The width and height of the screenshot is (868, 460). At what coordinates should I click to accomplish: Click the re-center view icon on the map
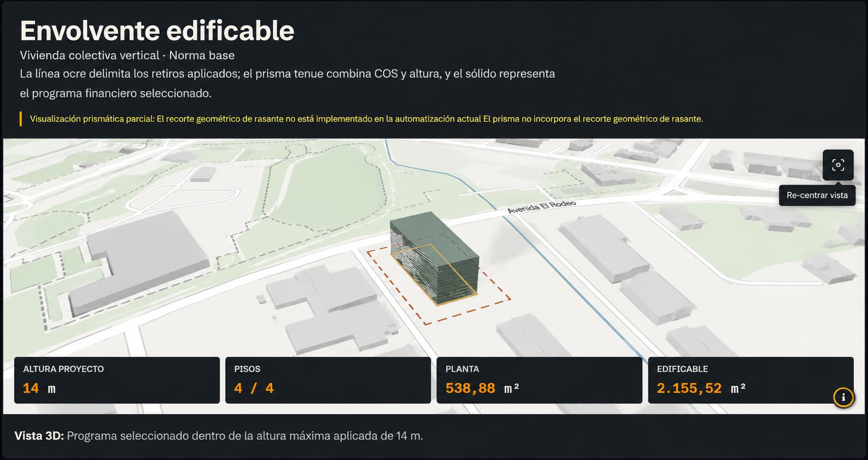click(838, 165)
